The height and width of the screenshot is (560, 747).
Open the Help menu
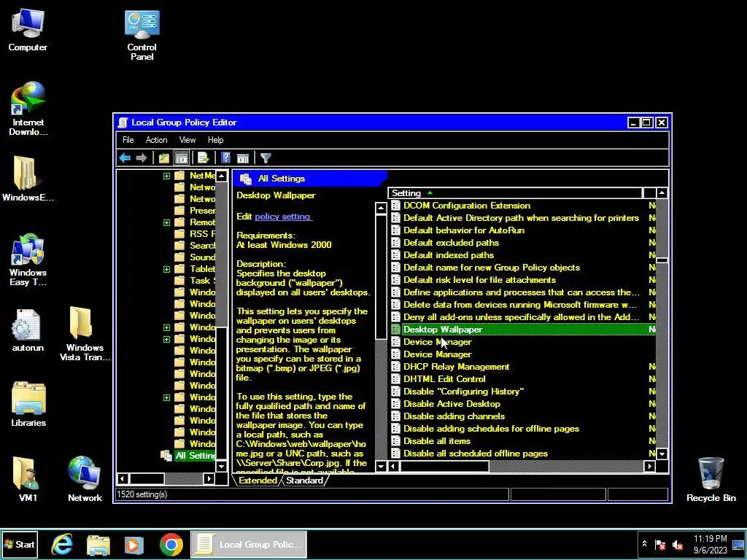215,140
